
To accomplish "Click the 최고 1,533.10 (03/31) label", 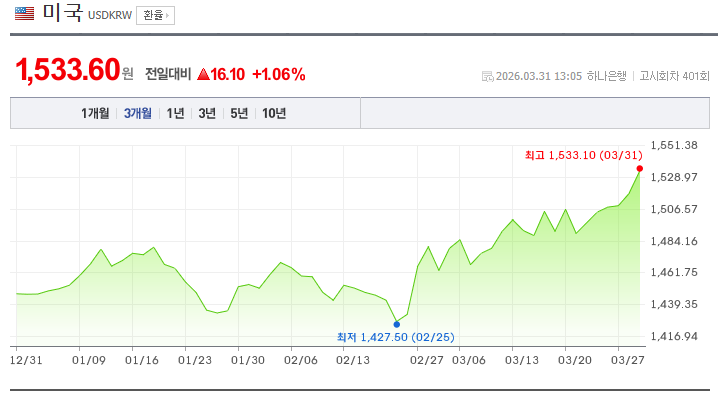I will point(583,155).
